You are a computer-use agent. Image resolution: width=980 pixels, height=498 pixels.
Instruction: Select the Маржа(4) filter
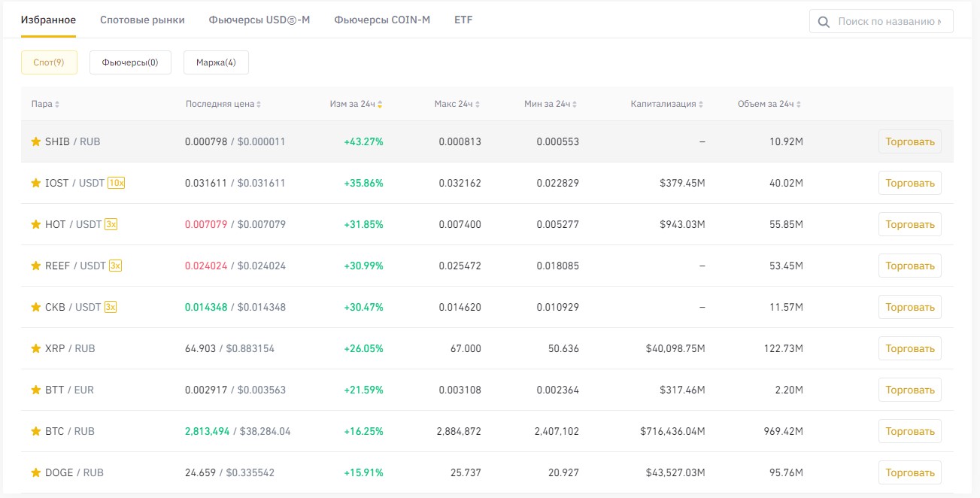216,62
